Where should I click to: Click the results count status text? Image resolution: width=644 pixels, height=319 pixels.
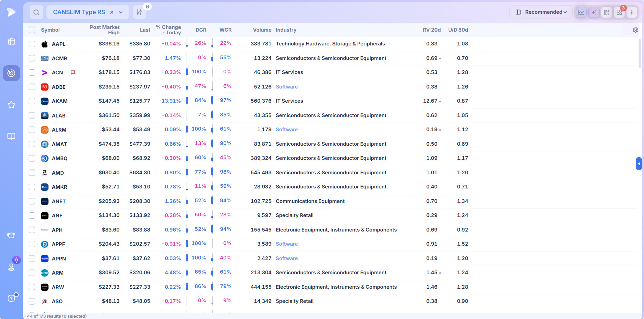click(x=57, y=316)
